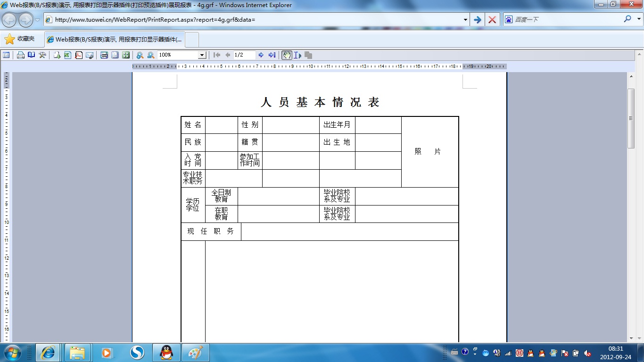Screen dimensions: 644x362
Task: Open a new blank browser tab
Action: [x=192, y=40]
